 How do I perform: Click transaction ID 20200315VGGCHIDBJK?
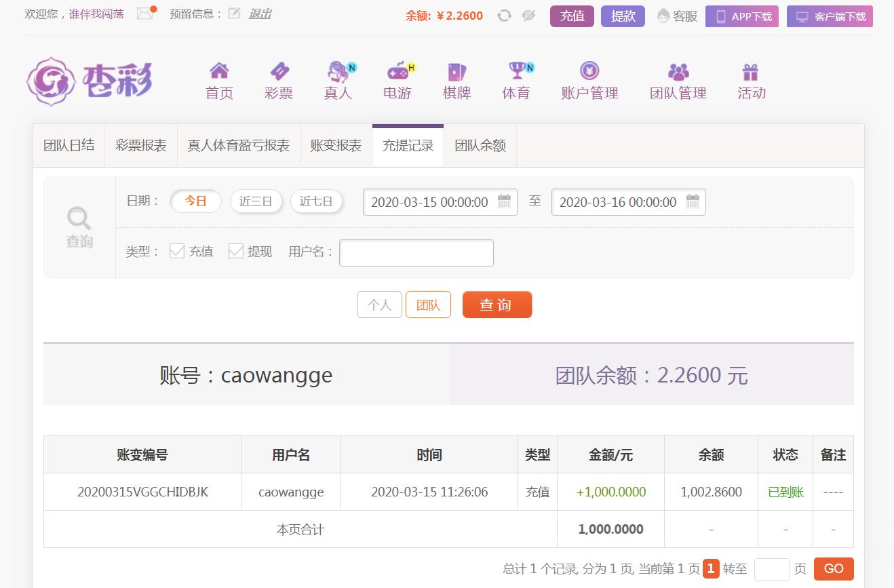pyautogui.click(x=143, y=492)
